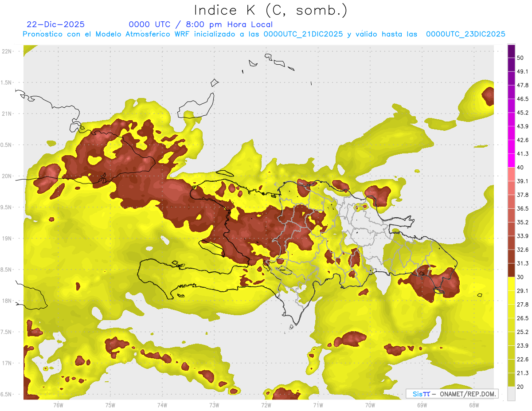Viewport: 532px width, 411px height.
Task: Click the longitude label '75W'
Action: (x=110, y=405)
